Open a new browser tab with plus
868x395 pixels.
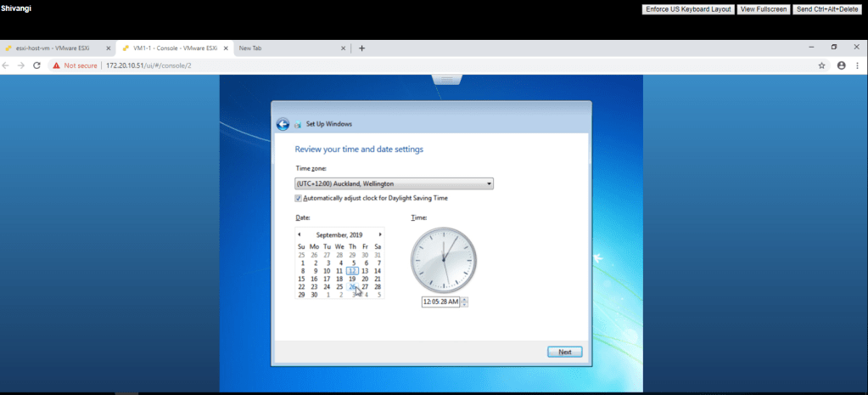(x=361, y=48)
